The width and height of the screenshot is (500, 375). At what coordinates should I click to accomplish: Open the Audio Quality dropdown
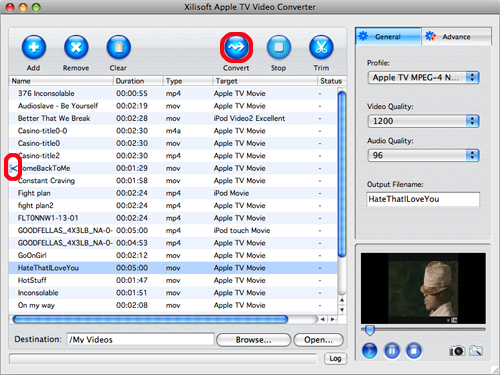coord(423,155)
